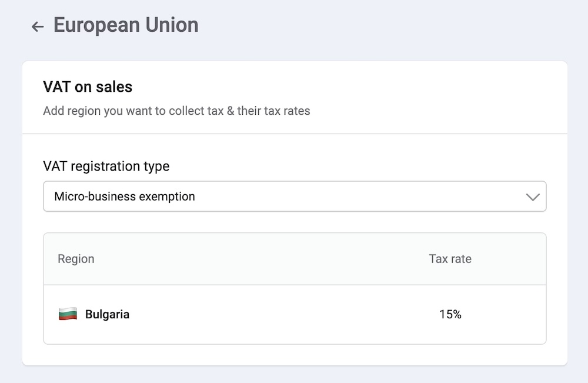This screenshot has width=588, height=383.
Task: Click the Micro-business exemption selected value
Action: point(125,197)
